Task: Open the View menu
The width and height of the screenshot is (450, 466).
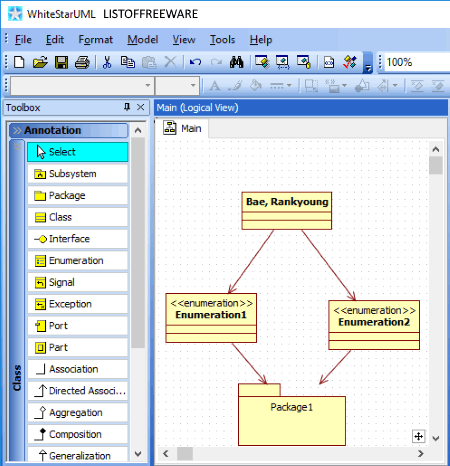Action: pyautogui.click(x=184, y=40)
